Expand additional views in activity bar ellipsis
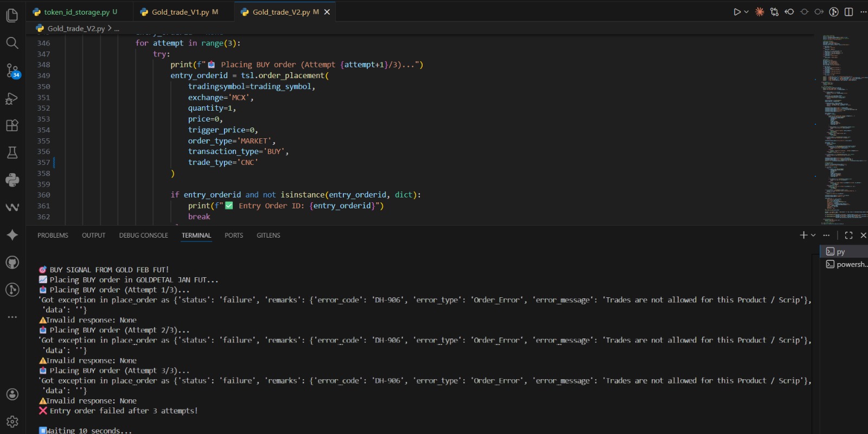Screen dimensions: 868x434 click(x=12, y=317)
